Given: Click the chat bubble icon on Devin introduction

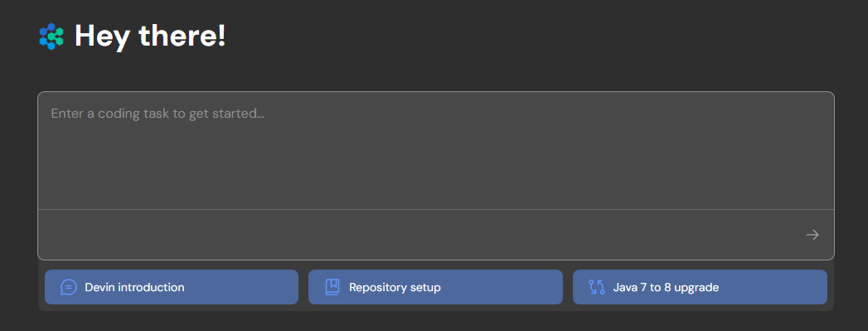Looking at the screenshot, I should click(69, 287).
